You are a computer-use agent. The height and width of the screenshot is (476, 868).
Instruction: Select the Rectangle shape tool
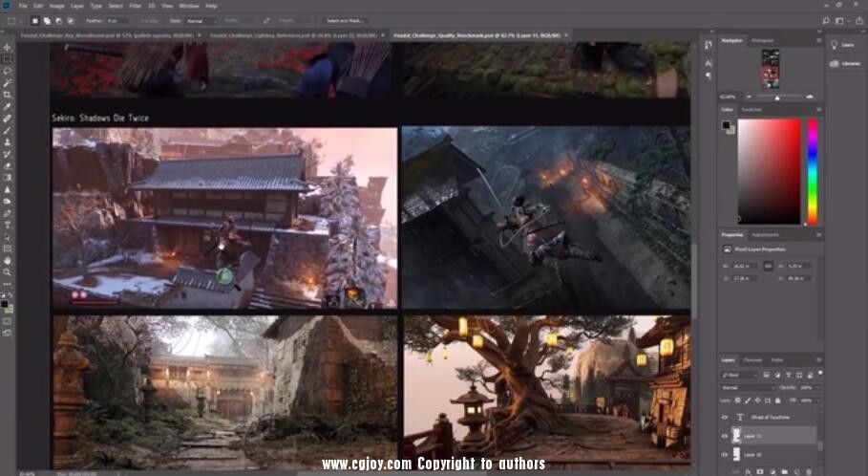tap(8, 249)
